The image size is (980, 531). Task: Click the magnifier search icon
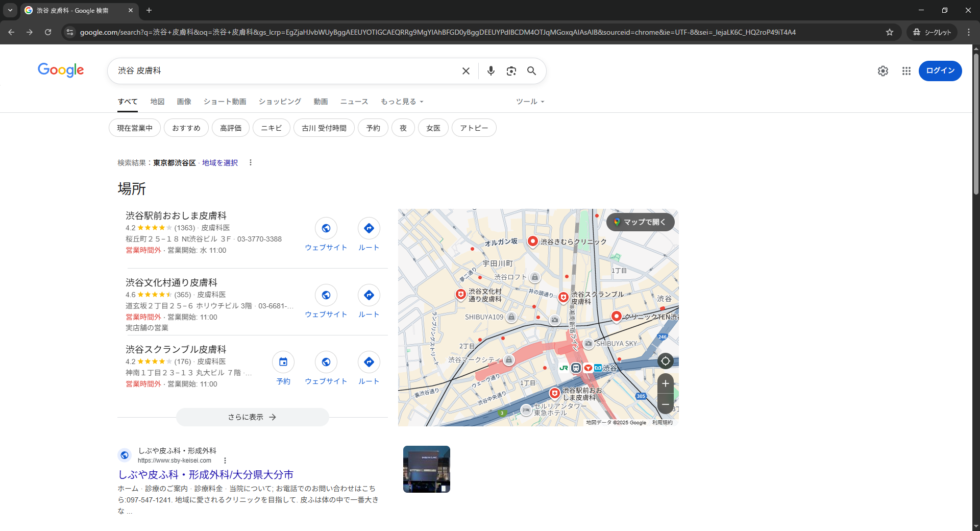531,71
